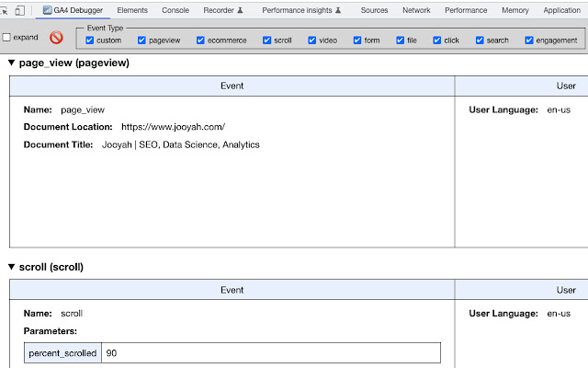Viewport: 588px width, 368px height.
Task: Uncheck the custom event type
Action: click(90, 40)
